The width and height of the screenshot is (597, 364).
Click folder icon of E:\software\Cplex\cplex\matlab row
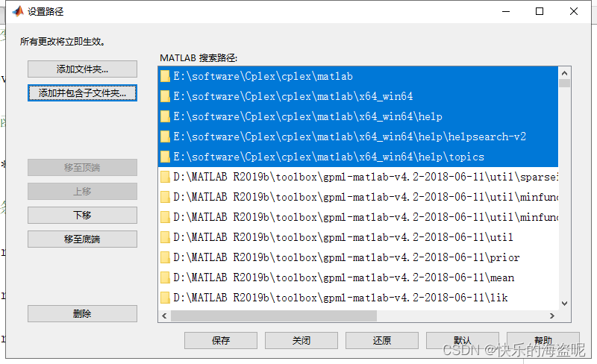[165, 76]
